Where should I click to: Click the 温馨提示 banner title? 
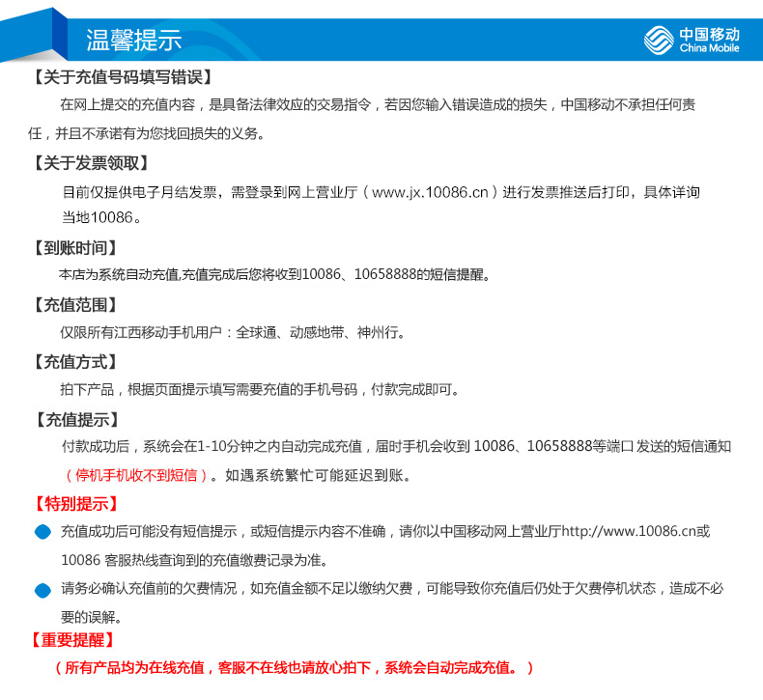tap(134, 40)
